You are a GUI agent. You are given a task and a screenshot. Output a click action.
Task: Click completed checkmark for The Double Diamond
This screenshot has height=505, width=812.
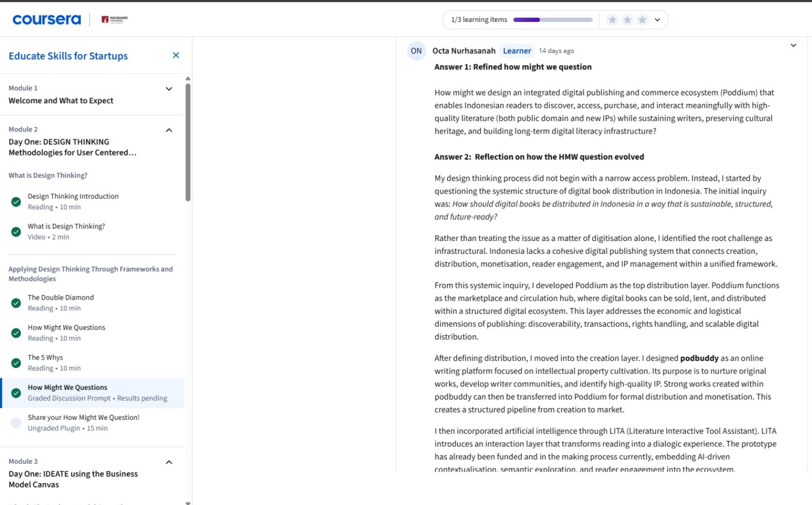16,303
